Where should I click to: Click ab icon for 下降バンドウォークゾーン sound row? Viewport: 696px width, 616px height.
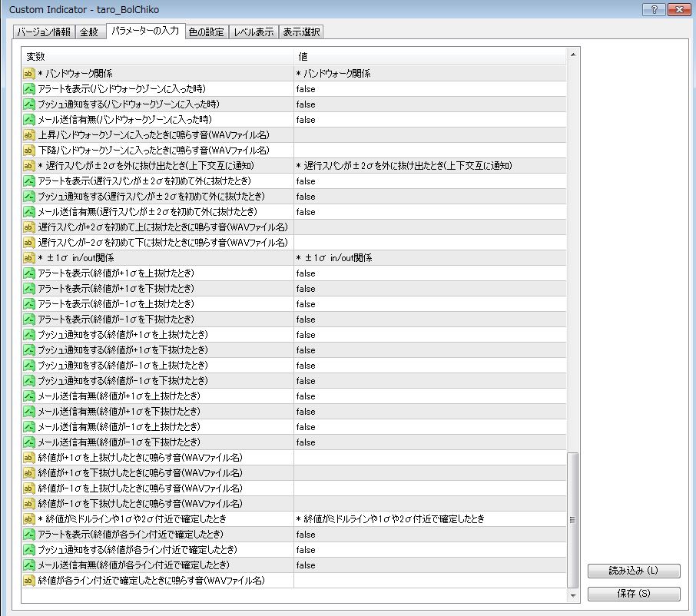(x=29, y=151)
